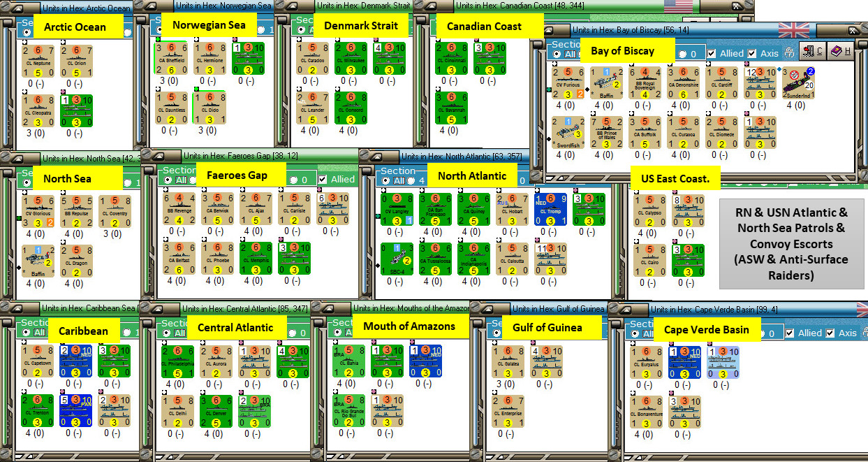Click the BB Prince of Wales counter
The width and height of the screenshot is (868, 462).
tap(607, 133)
